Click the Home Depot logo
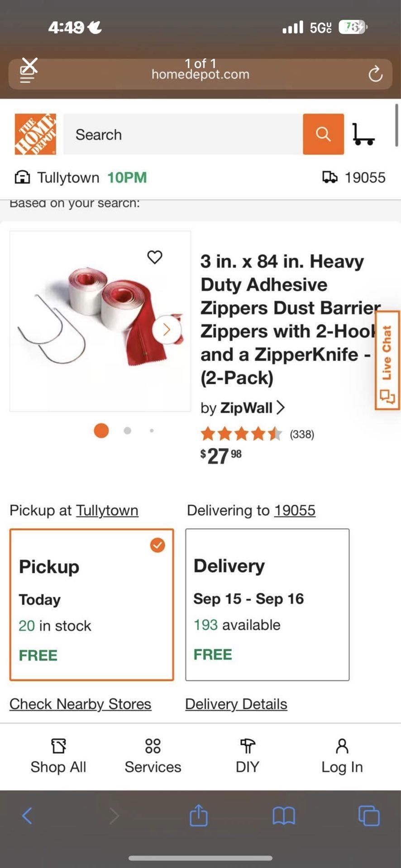 click(35, 134)
